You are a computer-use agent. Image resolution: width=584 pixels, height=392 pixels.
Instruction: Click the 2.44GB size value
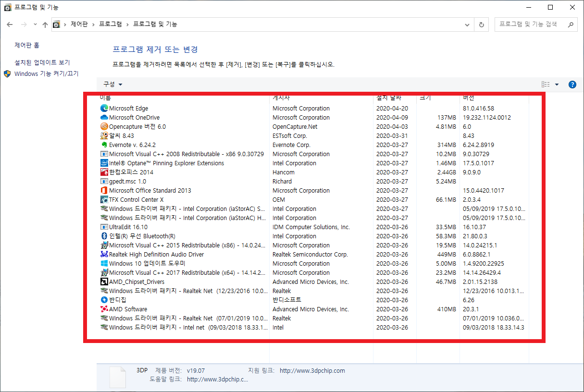click(446, 172)
